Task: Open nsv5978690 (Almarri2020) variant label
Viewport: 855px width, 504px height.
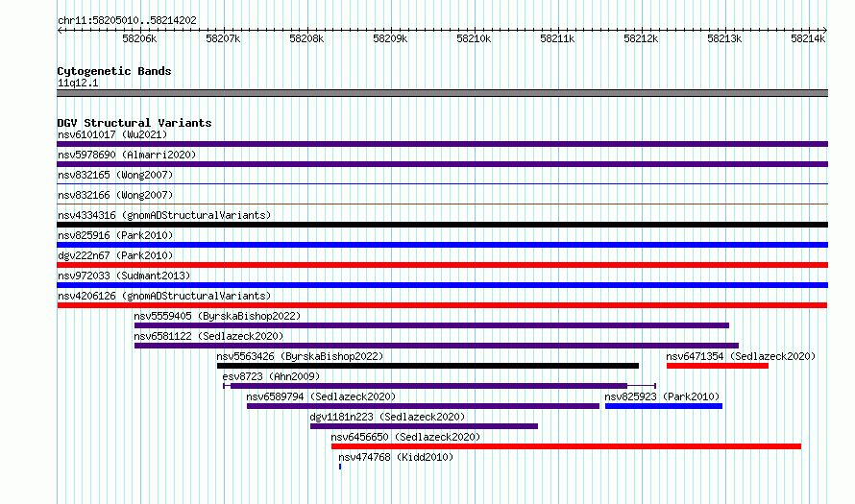Action: (x=127, y=155)
